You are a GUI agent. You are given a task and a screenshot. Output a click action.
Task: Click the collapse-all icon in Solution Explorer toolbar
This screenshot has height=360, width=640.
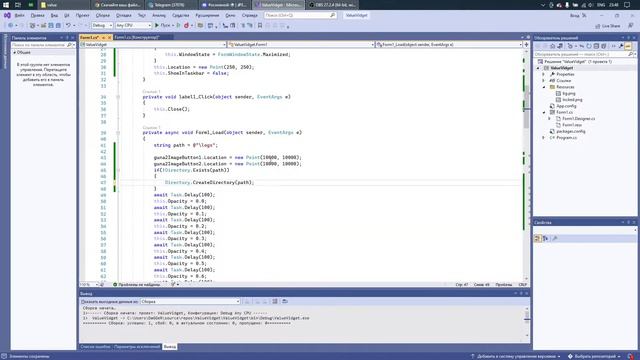(596, 46)
